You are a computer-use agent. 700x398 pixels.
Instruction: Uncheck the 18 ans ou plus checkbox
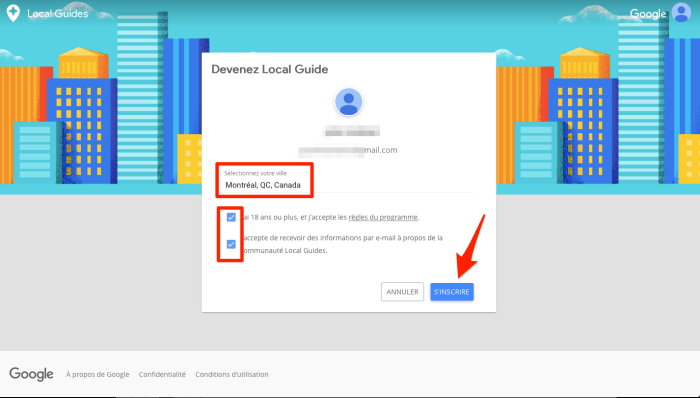[x=231, y=217]
